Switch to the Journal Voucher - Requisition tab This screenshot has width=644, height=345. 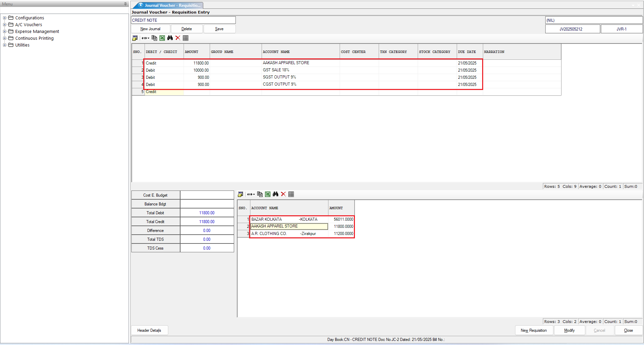[170, 5]
